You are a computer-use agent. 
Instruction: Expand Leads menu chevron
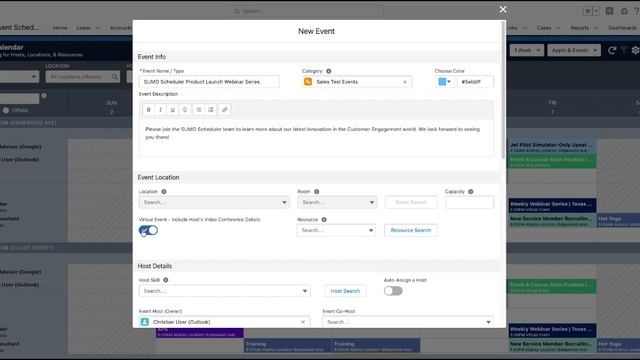tap(98, 28)
